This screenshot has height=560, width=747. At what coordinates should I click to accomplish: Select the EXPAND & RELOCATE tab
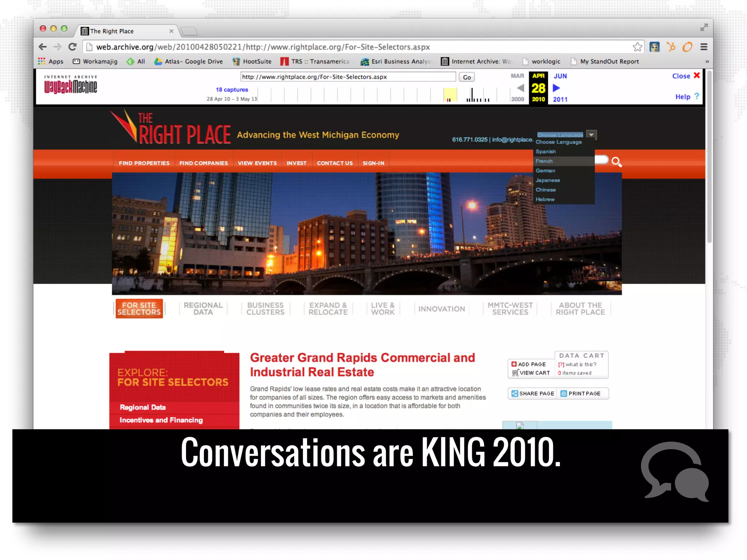pyautogui.click(x=328, y=309)
